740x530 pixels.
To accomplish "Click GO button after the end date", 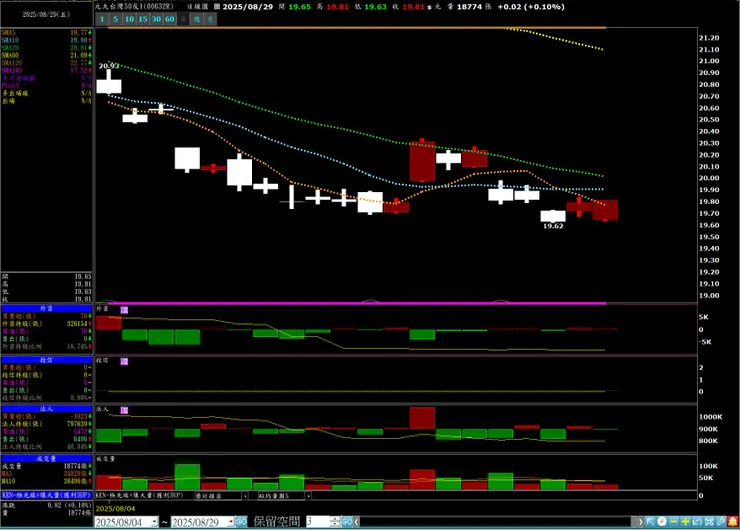I will click(241, 522).
